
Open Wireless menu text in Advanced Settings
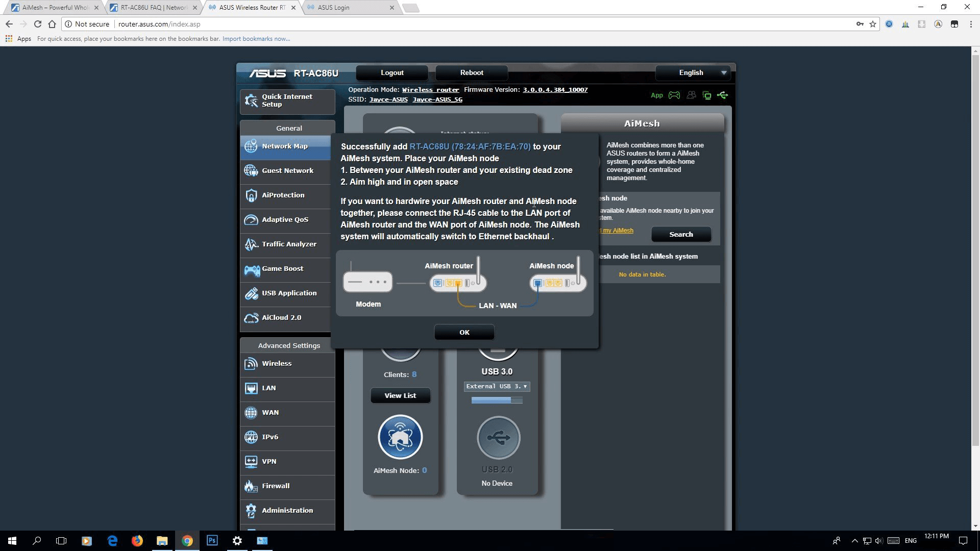[277, 364]
